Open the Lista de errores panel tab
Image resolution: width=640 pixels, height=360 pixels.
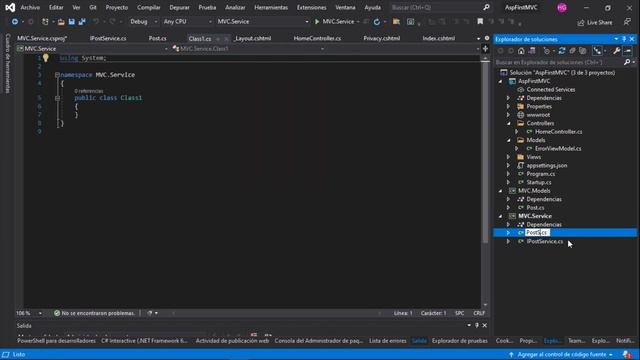click(388, 341)
